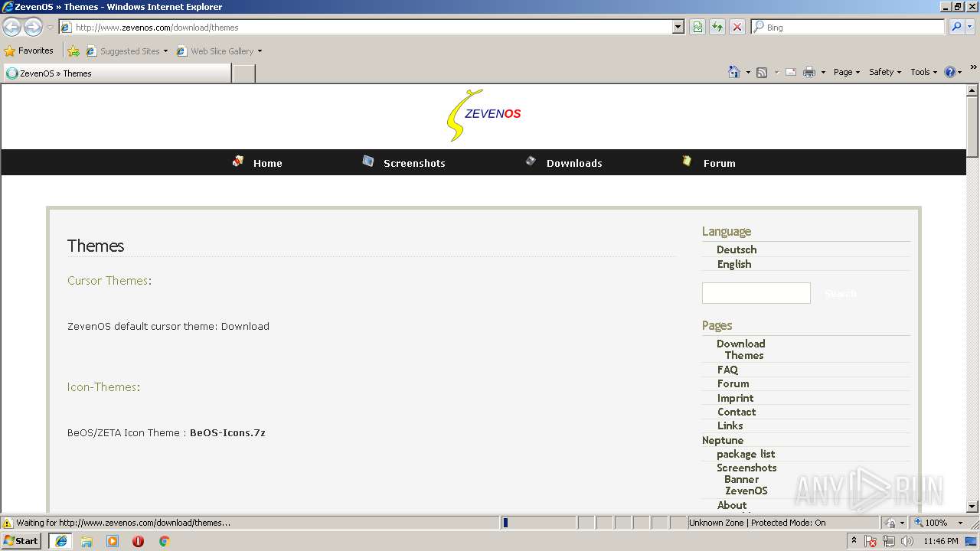This screenshot has height=551, width=980.
Task: Open recent pages dropdown next to Forward
Action: [x=50, y=28]
